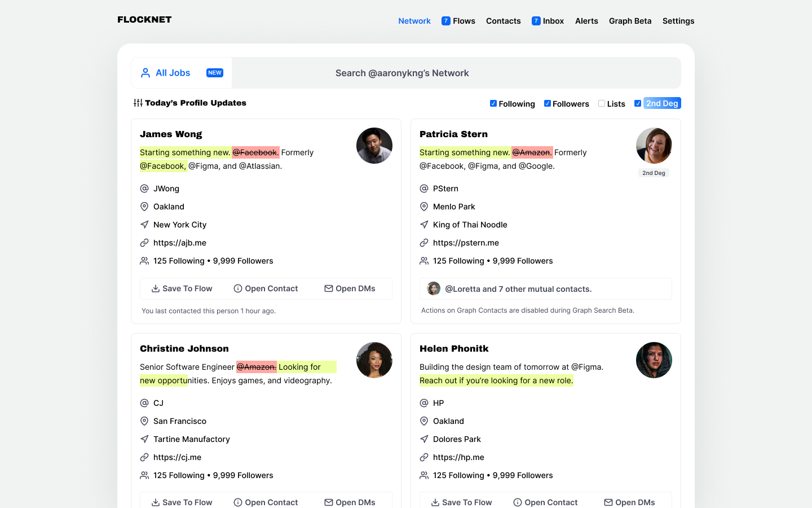The height and width of the screenshot is (508, 812).
Task: Uncheck the 2nd Deg checkbox
Action: coord(638,103)
